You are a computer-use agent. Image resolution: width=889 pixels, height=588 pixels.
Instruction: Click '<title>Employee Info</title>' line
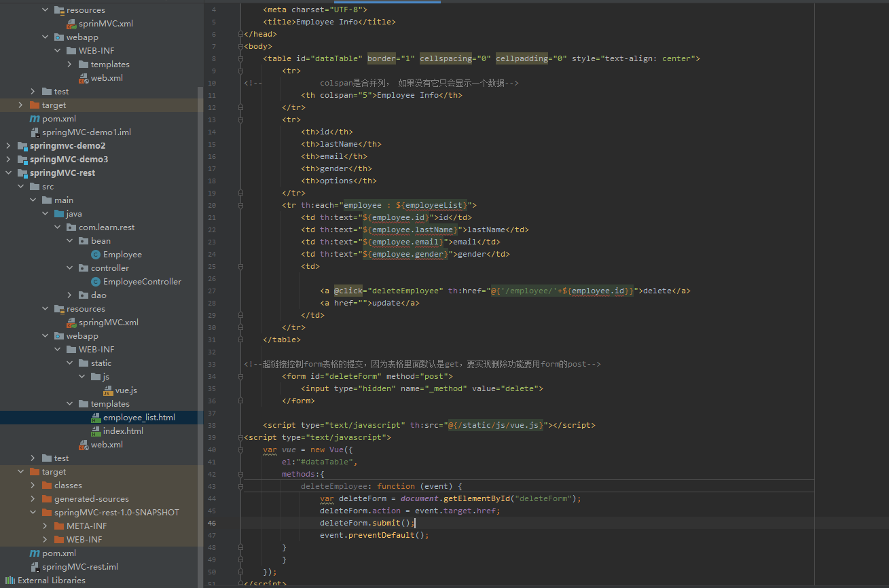pos(329,22)
